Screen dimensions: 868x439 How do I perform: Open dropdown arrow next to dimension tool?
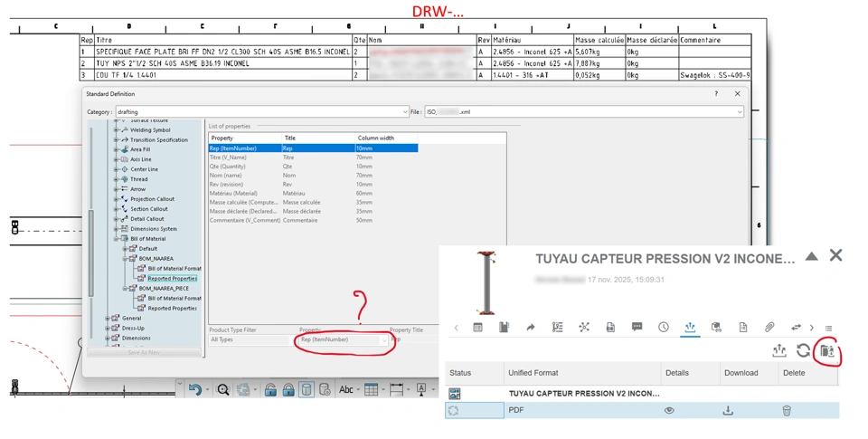[409, 390]
